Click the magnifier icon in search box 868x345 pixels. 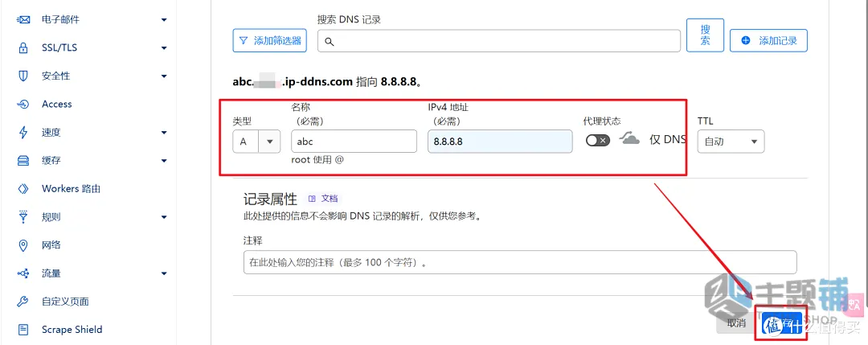coord(330,42)
